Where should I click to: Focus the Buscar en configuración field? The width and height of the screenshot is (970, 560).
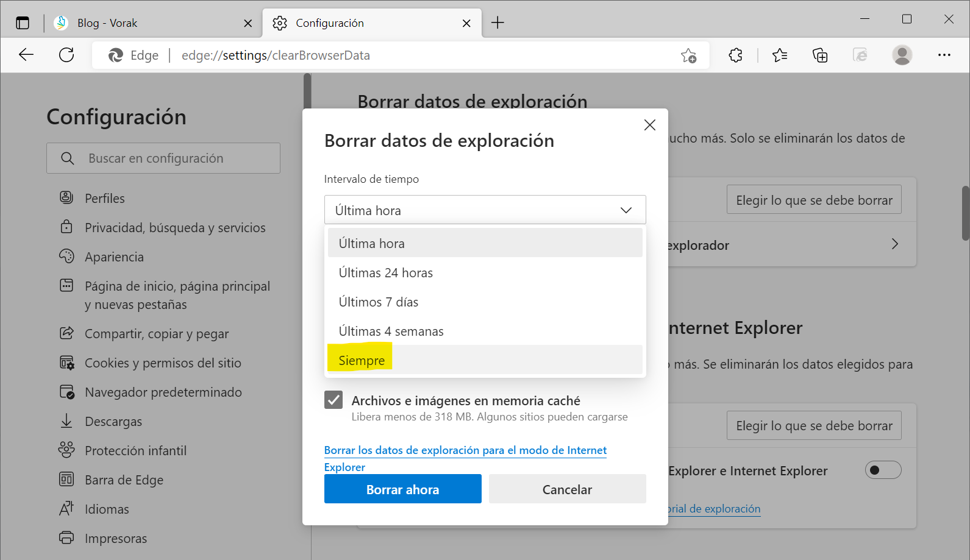pyautogui.click(x=163, y=158)
